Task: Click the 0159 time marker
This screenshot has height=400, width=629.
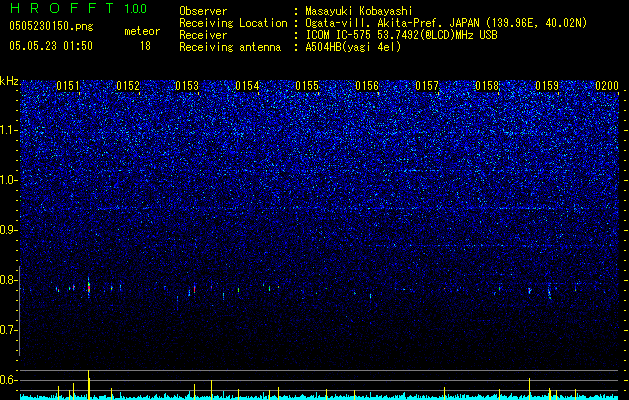Action: pos(547,86)
